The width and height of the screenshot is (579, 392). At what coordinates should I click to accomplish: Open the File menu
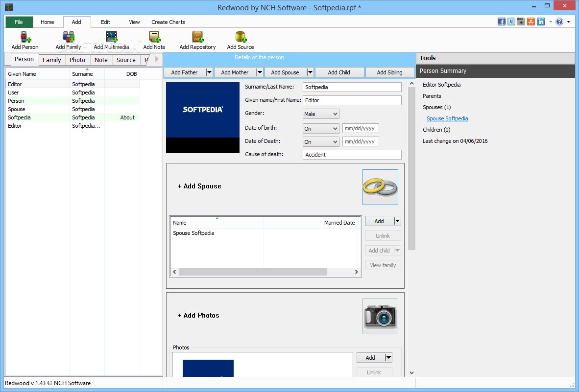tap(19, 22)
